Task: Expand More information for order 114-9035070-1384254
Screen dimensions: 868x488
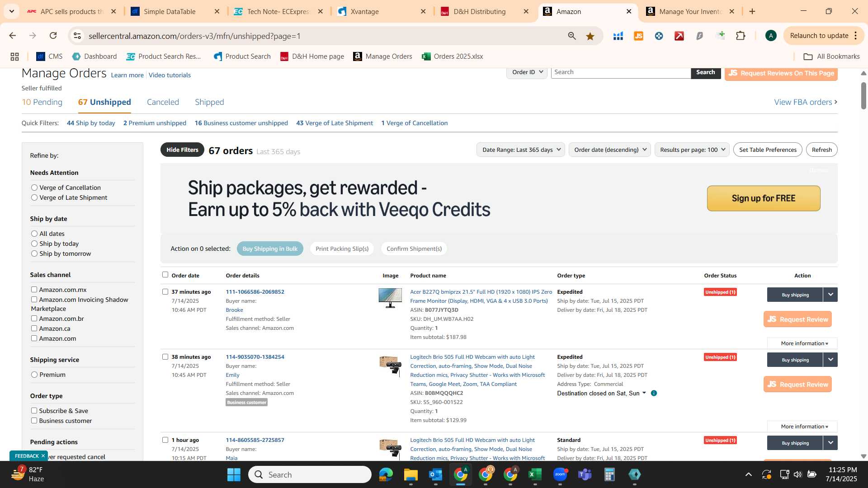Action: pyautogui.click(x=802, y=427)
